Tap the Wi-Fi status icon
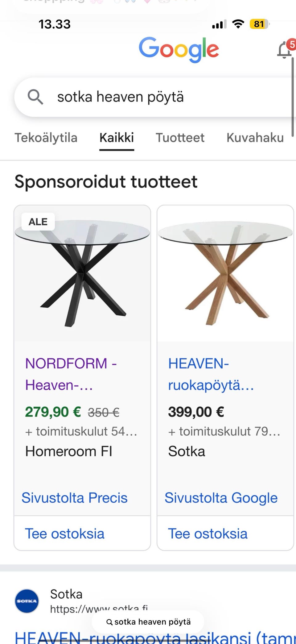Viewport: 296px width, 644px height. [x=238, y=24]
